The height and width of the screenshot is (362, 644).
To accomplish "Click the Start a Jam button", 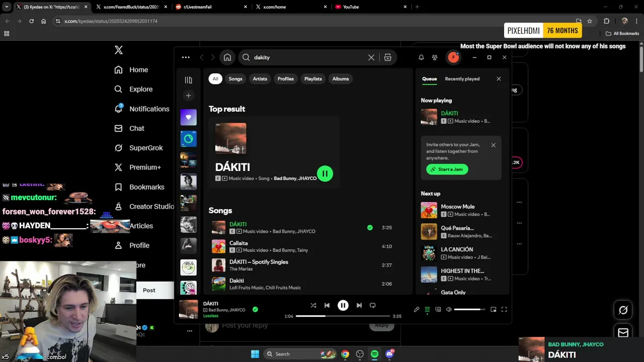I will (447, 169).
